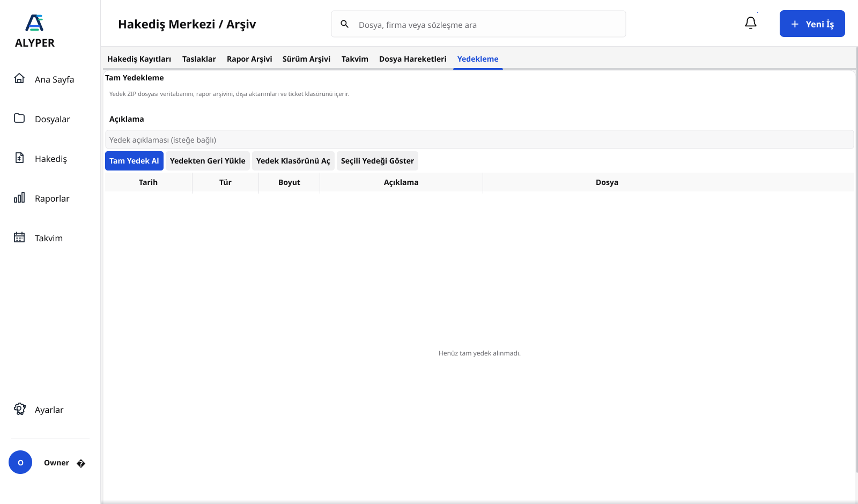Click the ALYPER logo icon
858x504 pixels.
point(34,23)
